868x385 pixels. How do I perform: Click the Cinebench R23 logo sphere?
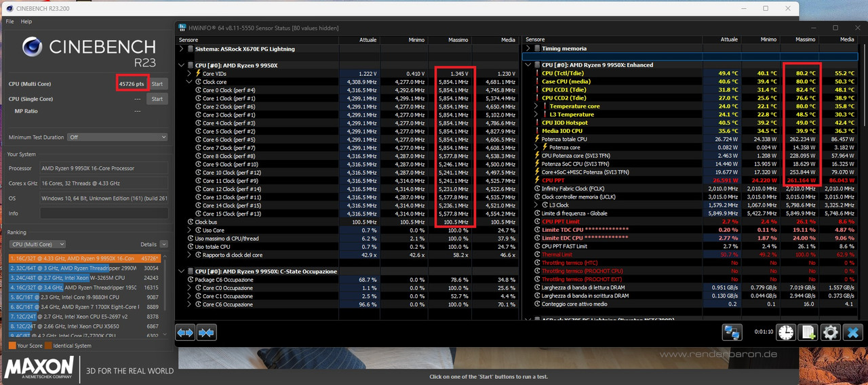34,47
